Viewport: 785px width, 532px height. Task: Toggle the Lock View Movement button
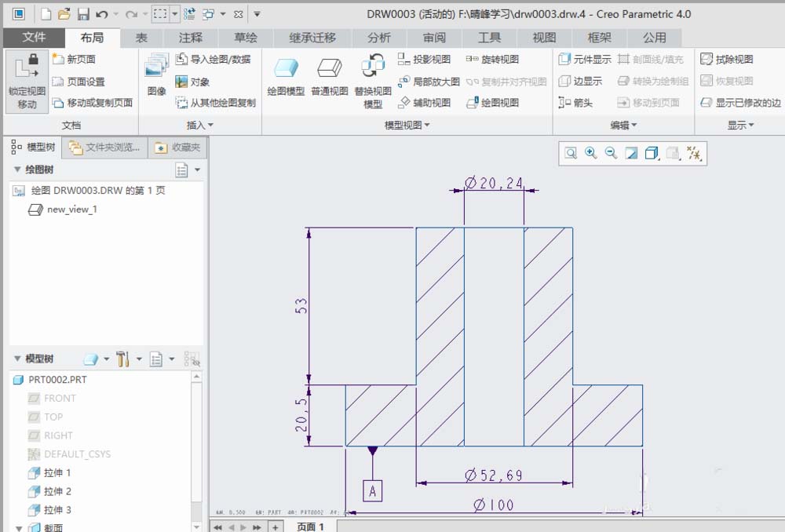tap(27, 82)
